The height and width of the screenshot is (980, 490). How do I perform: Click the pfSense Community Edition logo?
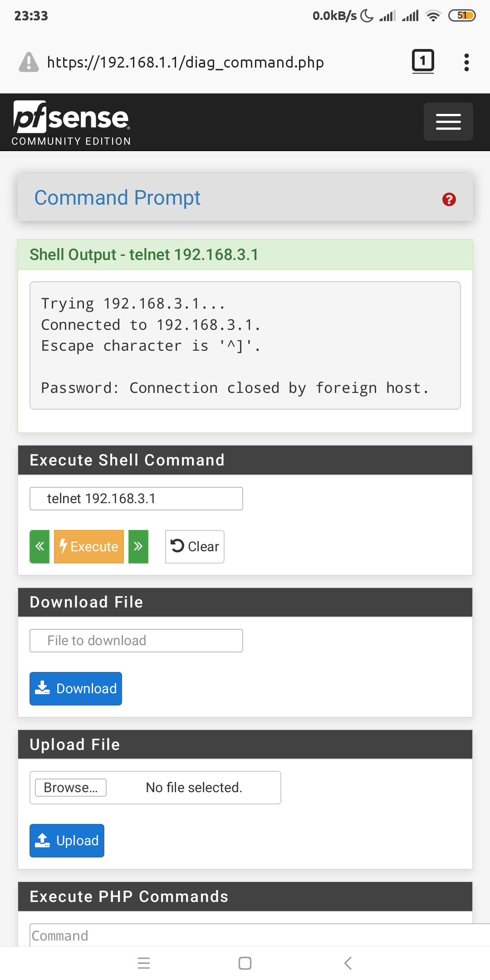click(71, 122)
